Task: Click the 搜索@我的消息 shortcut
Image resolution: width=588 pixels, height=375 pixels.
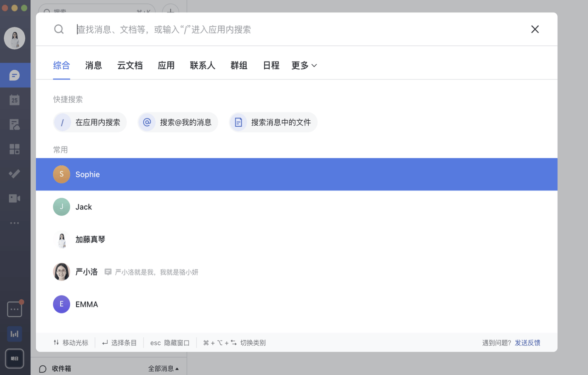Action: point(178,123)
